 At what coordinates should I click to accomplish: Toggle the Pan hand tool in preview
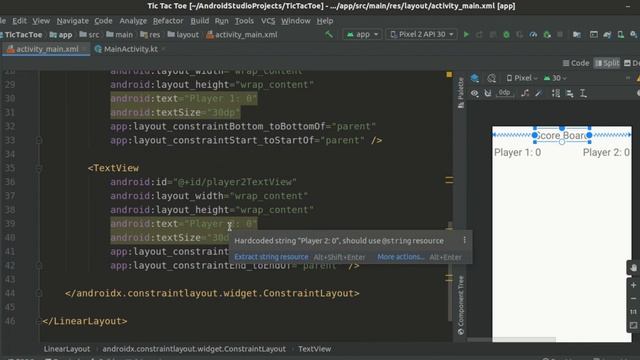tap(633, 268)
